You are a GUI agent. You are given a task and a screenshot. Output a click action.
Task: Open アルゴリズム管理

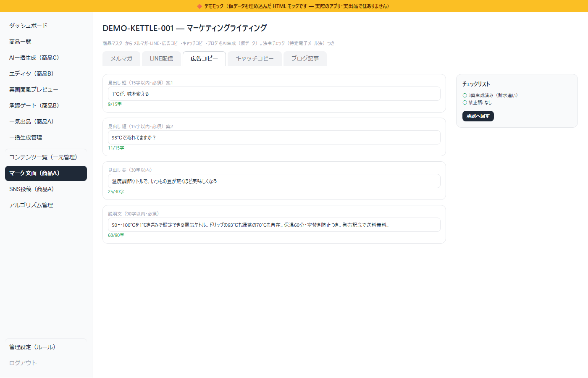coord(46,205)
